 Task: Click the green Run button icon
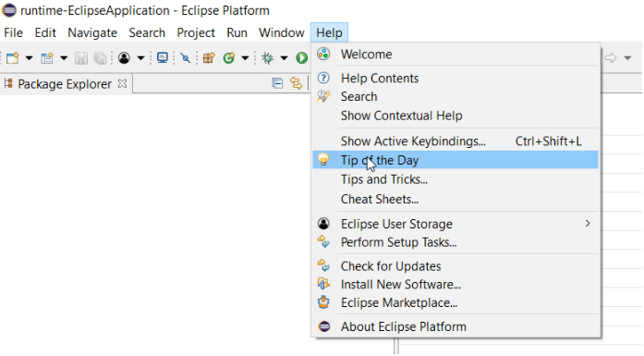[x=301, y=58]
